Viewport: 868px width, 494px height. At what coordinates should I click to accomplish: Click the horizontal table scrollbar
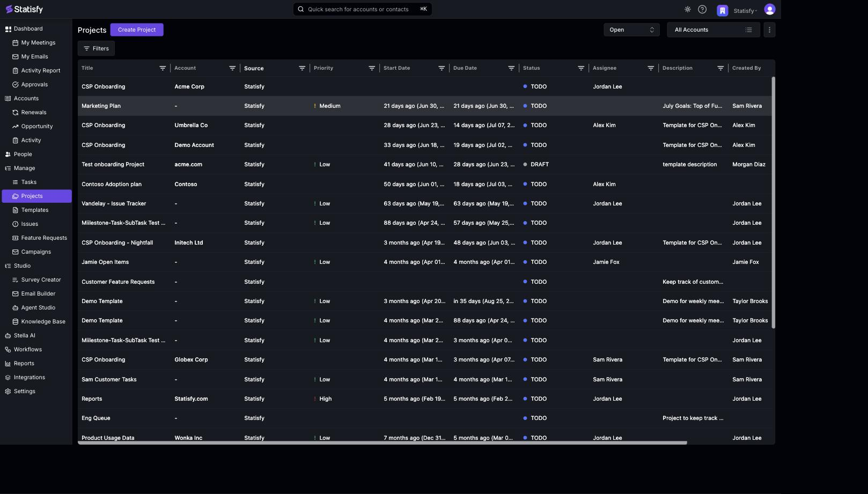click(x=382, y=443)
